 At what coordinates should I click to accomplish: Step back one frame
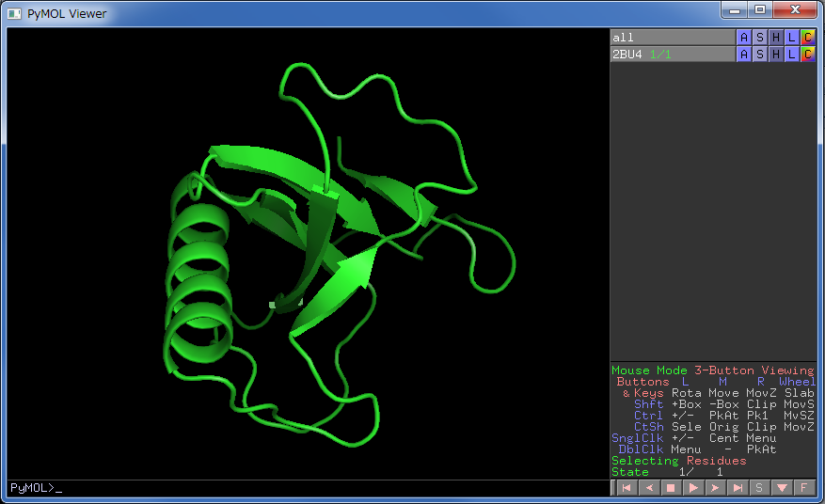(x=648, y=488)
